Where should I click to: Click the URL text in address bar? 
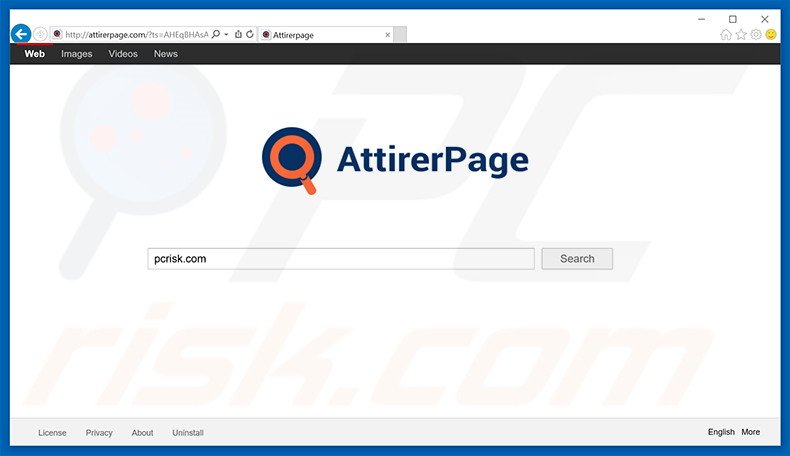[137, 34]
